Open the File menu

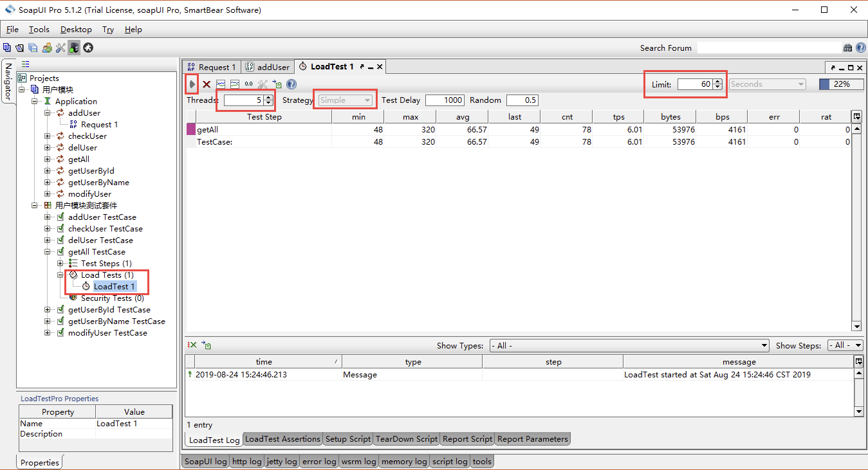coord(13,29)
